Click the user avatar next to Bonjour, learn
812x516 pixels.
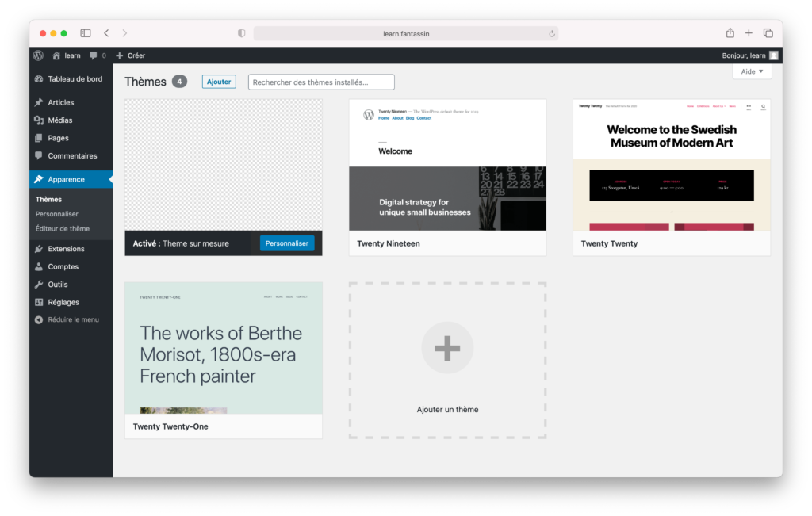point(774,55)
